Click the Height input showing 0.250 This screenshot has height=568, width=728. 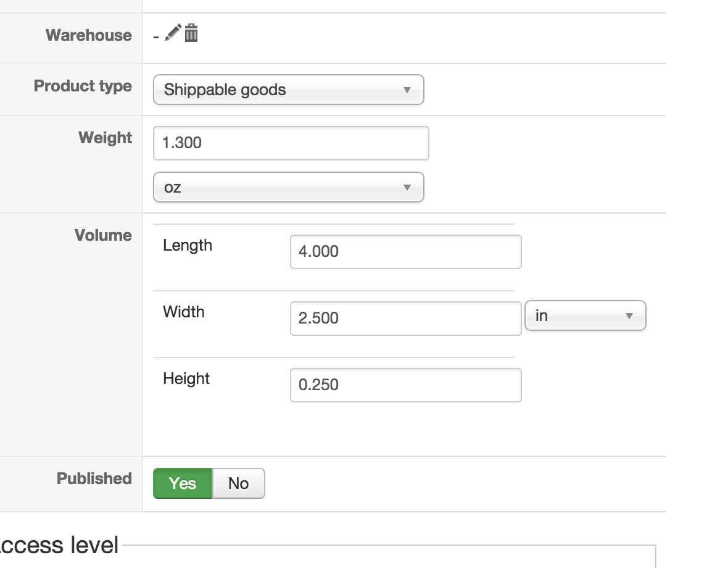(405, 385)
